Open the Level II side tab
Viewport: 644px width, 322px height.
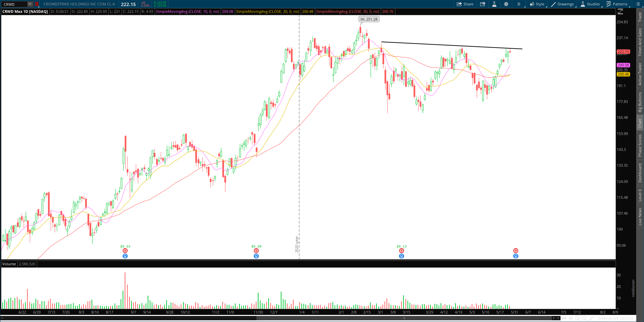[x=640, y=195]
